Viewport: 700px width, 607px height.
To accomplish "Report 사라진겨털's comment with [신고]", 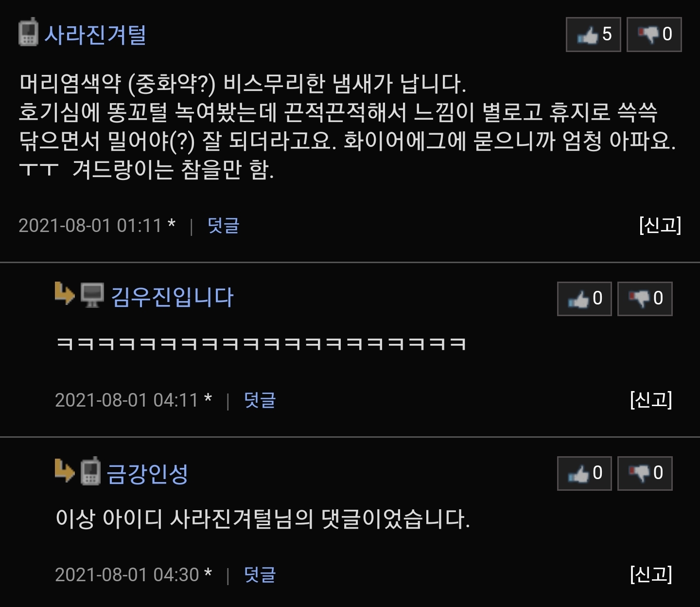I will 660,225.
